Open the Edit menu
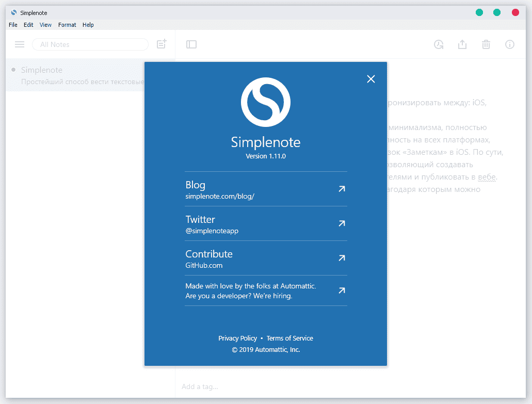The image size is (532, 404). 28,25
